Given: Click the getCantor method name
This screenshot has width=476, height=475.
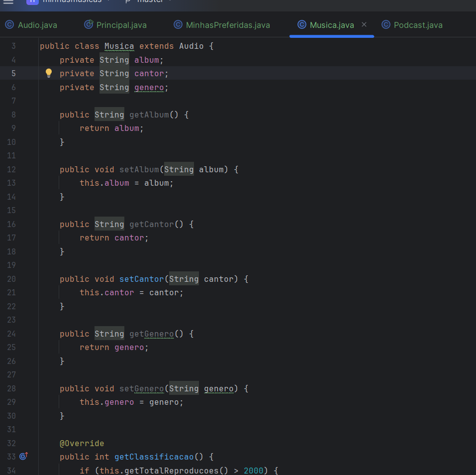Looking at the screenshot, I should coord(152,224).
